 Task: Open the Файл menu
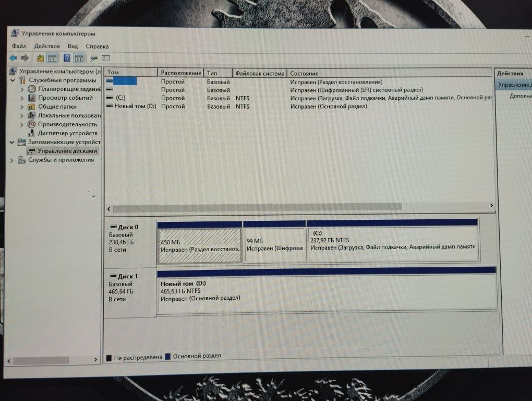pos(19,46)
